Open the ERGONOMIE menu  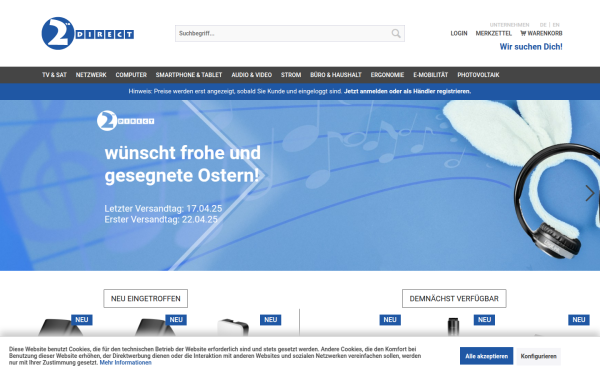[x=387, y=75]
